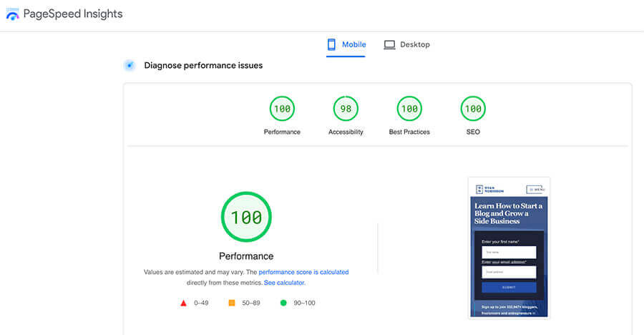Click the 90–100 legend text

coord(304,303)
